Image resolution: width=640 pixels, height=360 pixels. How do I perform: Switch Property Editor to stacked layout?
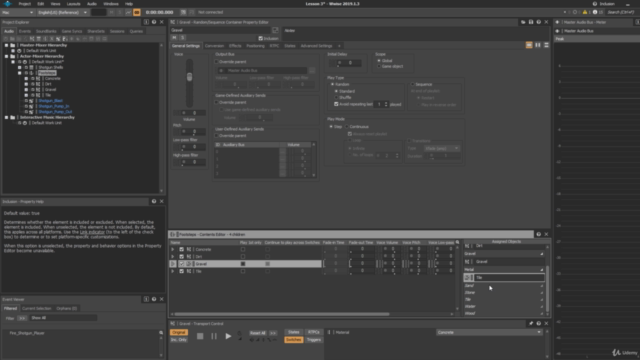(546, 45)
